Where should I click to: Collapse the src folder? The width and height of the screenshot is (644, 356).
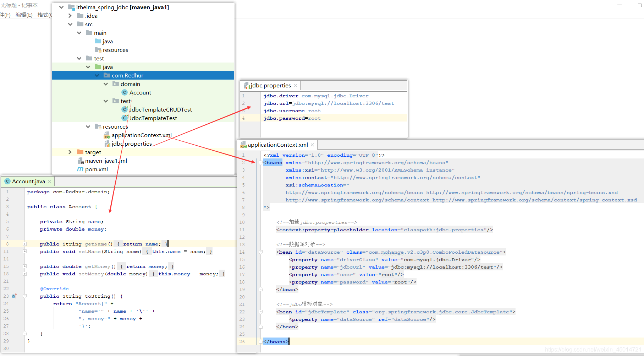[x=70, y=24]
